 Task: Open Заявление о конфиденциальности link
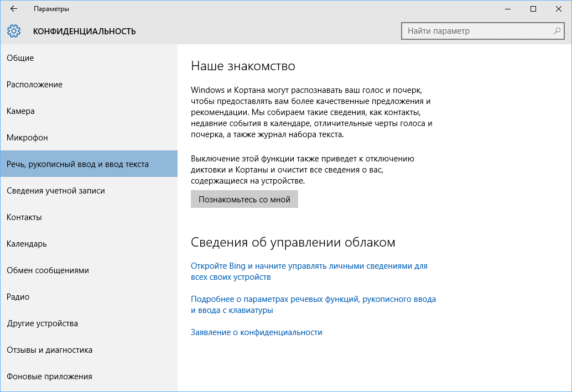[256, 332]
